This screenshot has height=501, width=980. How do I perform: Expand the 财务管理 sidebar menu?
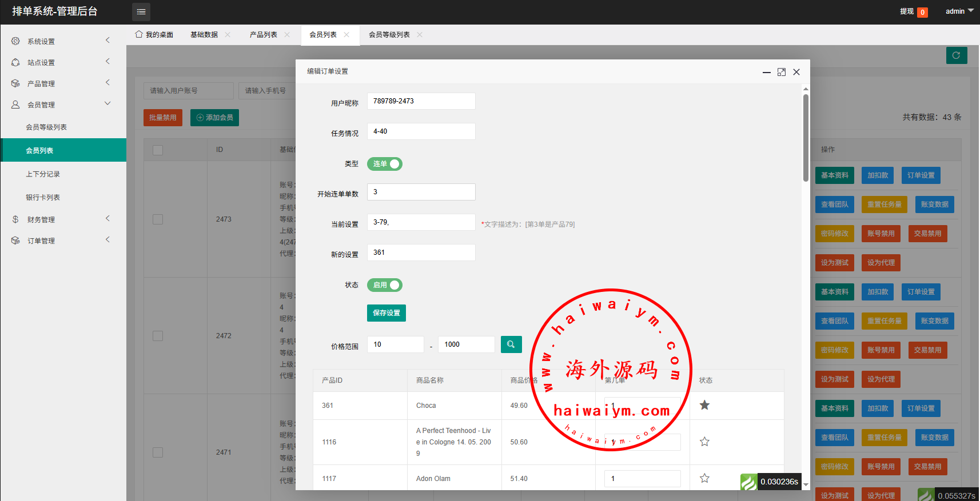click(x=60, y=219)
